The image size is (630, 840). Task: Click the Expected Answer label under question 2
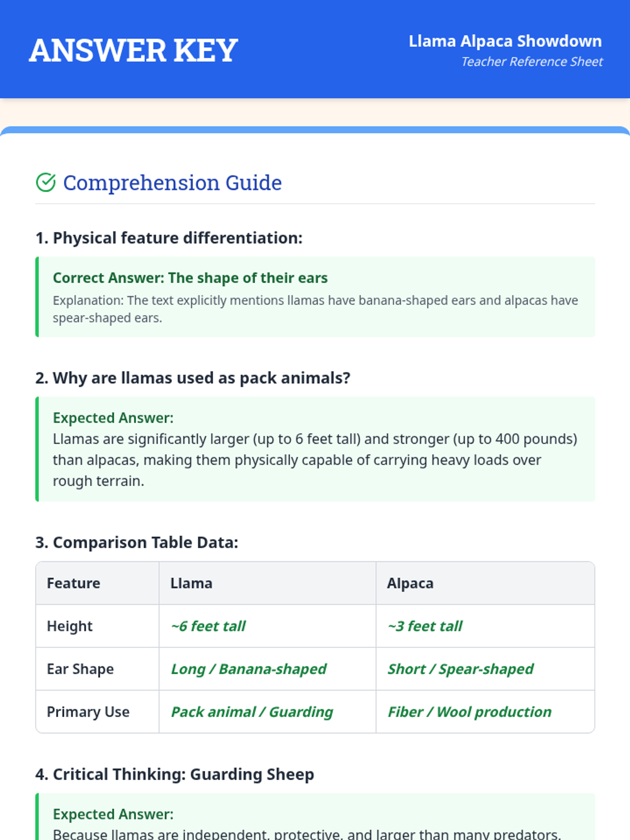113,418
